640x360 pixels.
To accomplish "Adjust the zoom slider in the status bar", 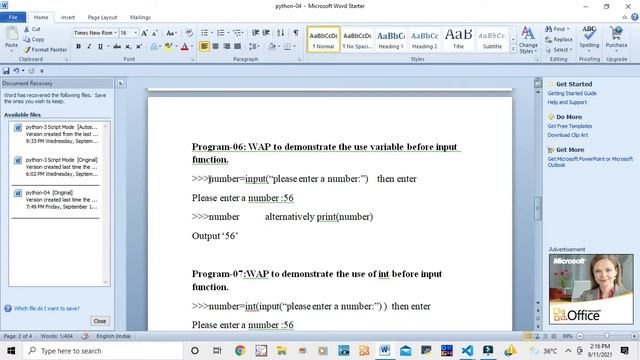I will (607, 336).
